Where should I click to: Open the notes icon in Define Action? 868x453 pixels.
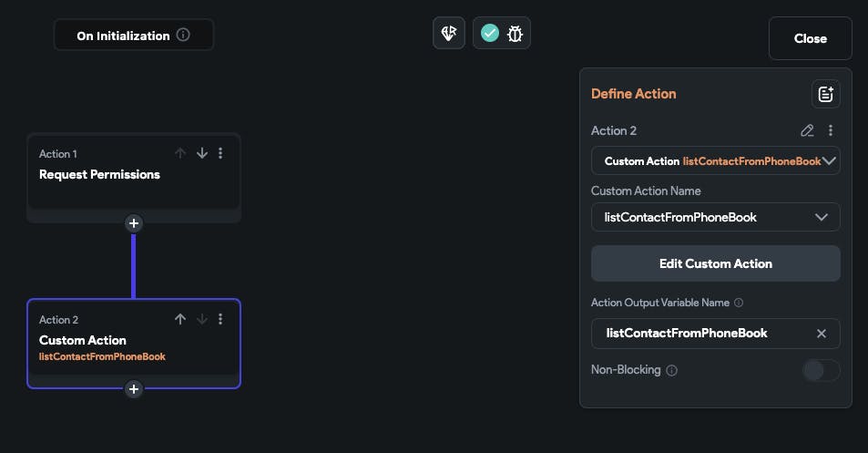click(x=825, y=94)
